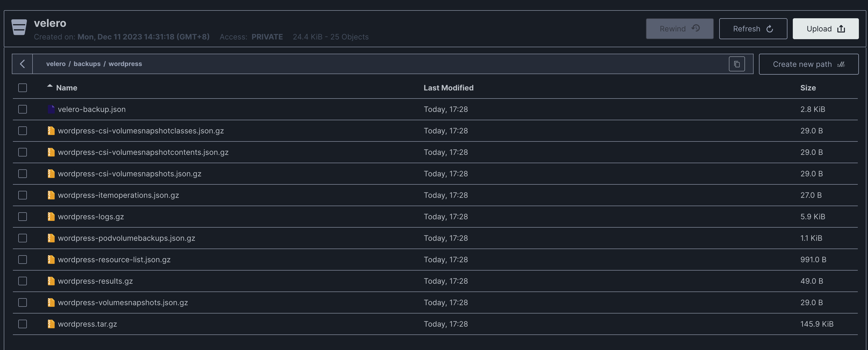Screen dimensions: 868x350
Task: Select the wordpress-podvolumebackups.json.gz checkbox
Action: 23,238
